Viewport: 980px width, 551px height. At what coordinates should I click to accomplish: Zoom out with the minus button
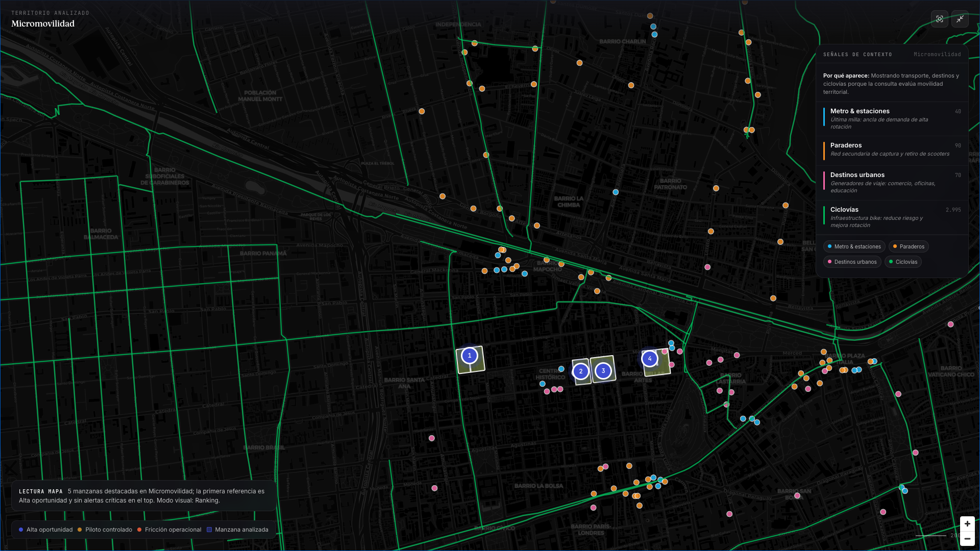[x=967, y=539]
